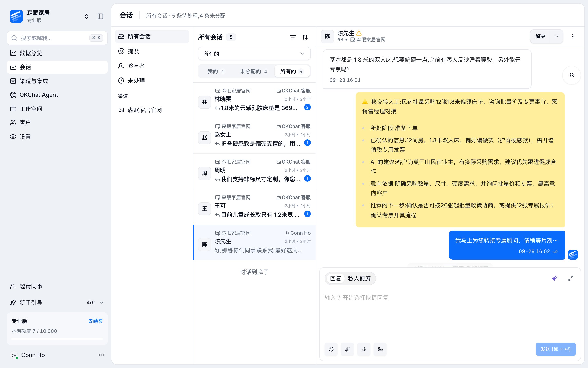Screen dimensions: 588x368
Task: Expand the 新手引导 4/6 checklist
Action: 57,303
